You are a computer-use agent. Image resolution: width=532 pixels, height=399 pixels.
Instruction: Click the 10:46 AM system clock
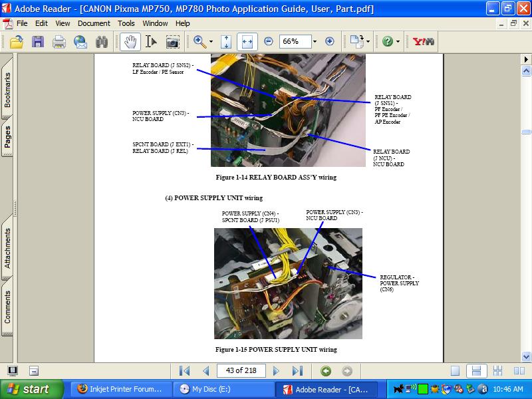(508, 389)
